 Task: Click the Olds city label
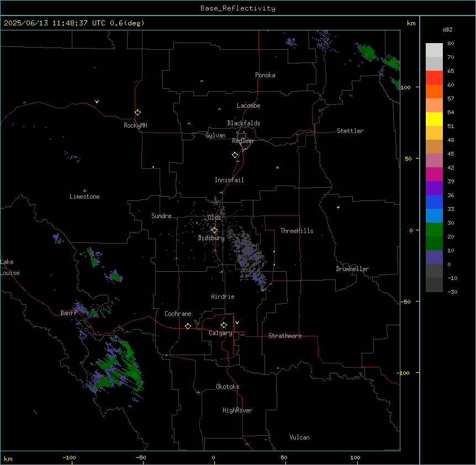pyautogui.click(x=214, y=218)
